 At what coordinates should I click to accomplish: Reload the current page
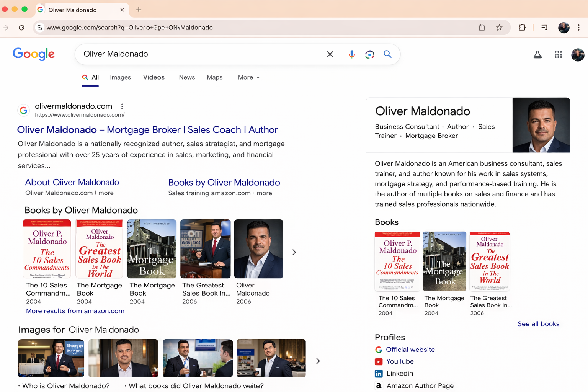point(21,28)
